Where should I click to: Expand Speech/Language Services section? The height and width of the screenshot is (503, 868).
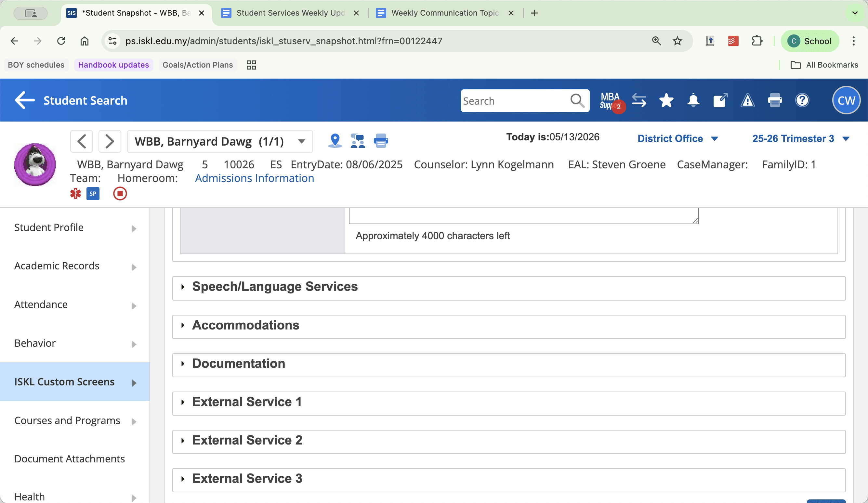(509, 288)
